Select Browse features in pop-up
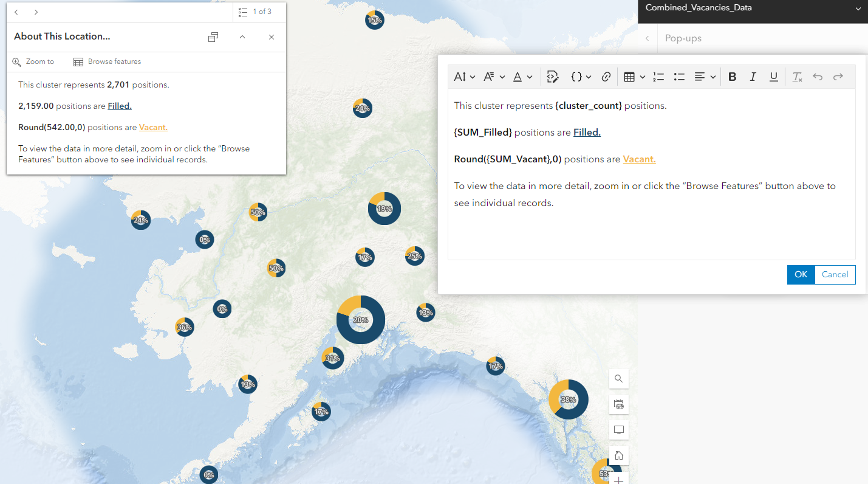868x484 pixels. click(107, 61)
